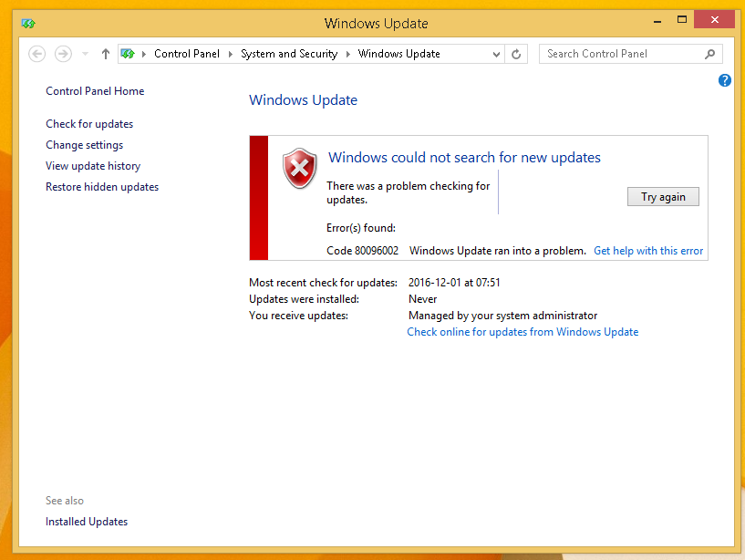Click the date '2016-12-01 at 07:51'

[x=454, y=283]
